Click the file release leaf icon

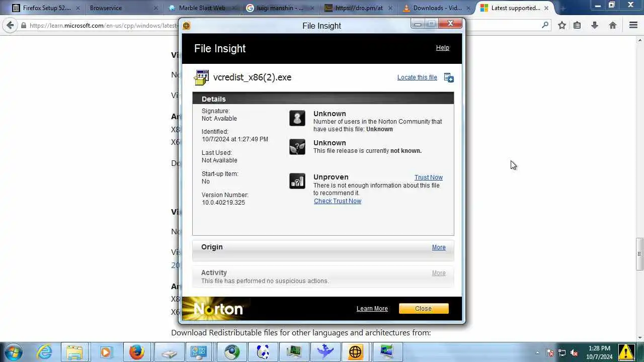(x=297, y=147)
